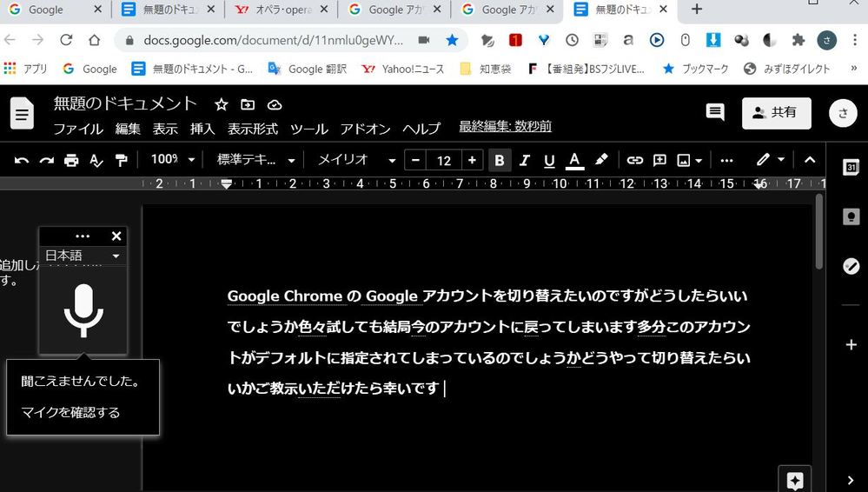Click the microphone voice typing button
The image size is (868, 492).
[x=83, y=309]
